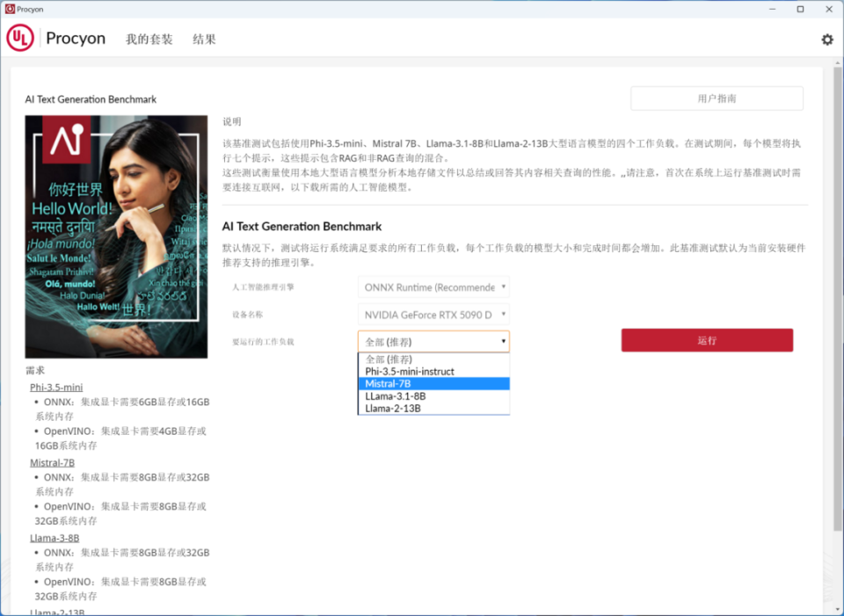This screenshot has height=616, width=844.
Task: Open the ONNX Runtime inference engine dropdown
Action: pos(433,287)
